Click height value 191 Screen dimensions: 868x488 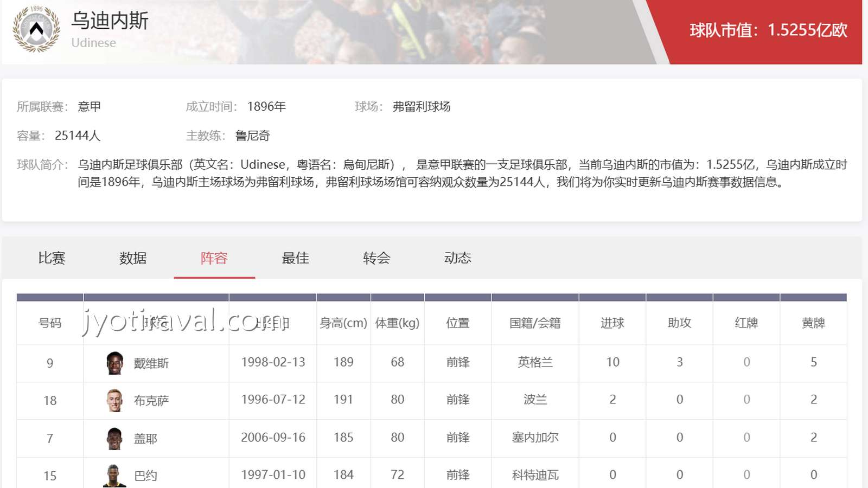pos(343,400)
